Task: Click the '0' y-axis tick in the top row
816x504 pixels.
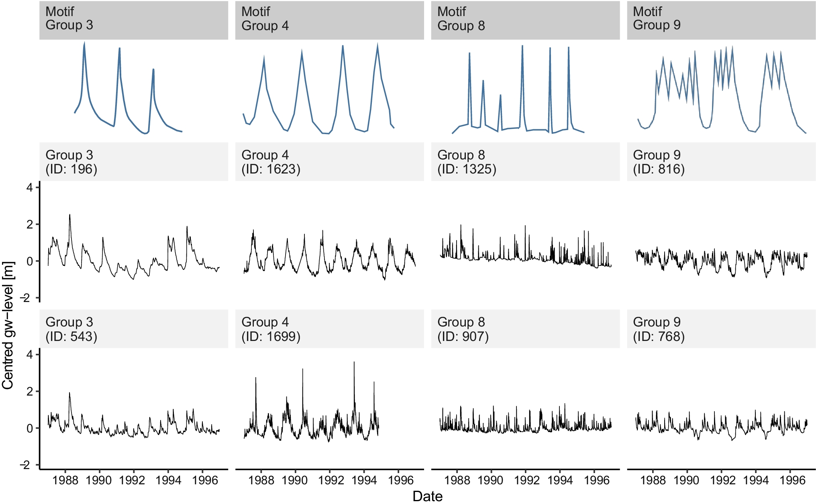Action: click(29, 261)
